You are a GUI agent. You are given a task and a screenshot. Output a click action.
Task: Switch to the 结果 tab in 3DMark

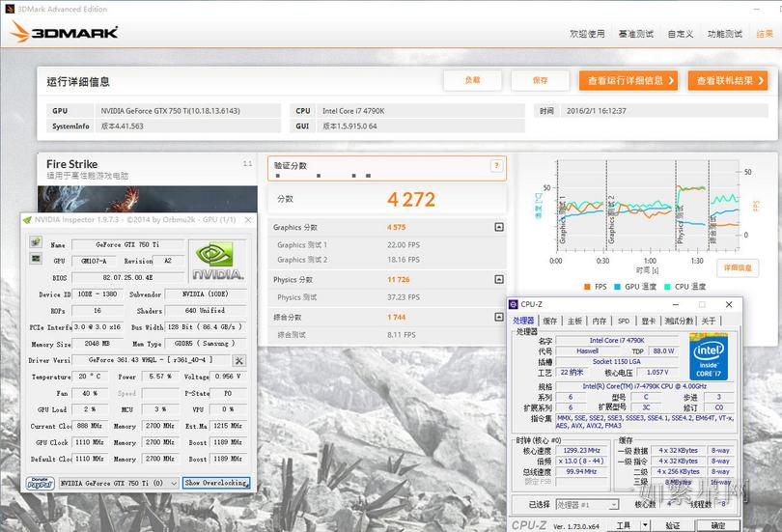[x=765, y=34]
